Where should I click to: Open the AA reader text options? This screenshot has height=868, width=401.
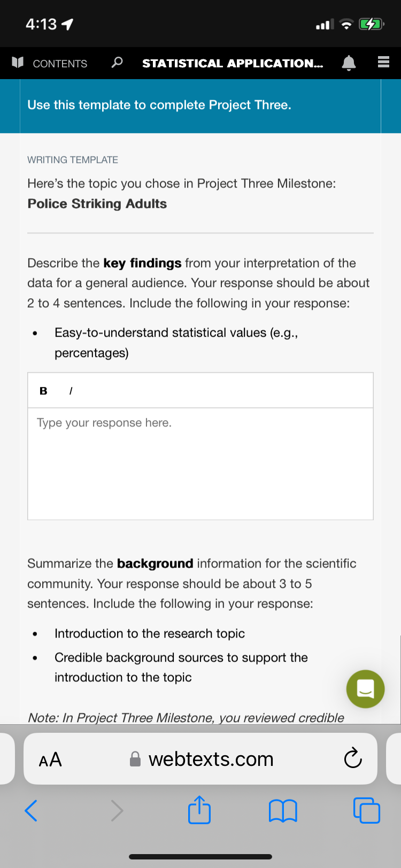(x=50, y=759)
